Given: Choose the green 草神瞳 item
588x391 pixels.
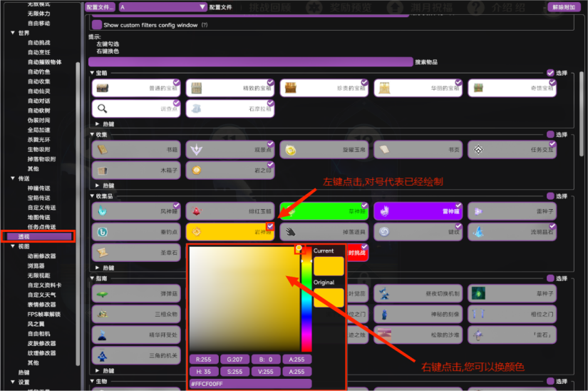Looking at the screenshot, I should (323, 211).
